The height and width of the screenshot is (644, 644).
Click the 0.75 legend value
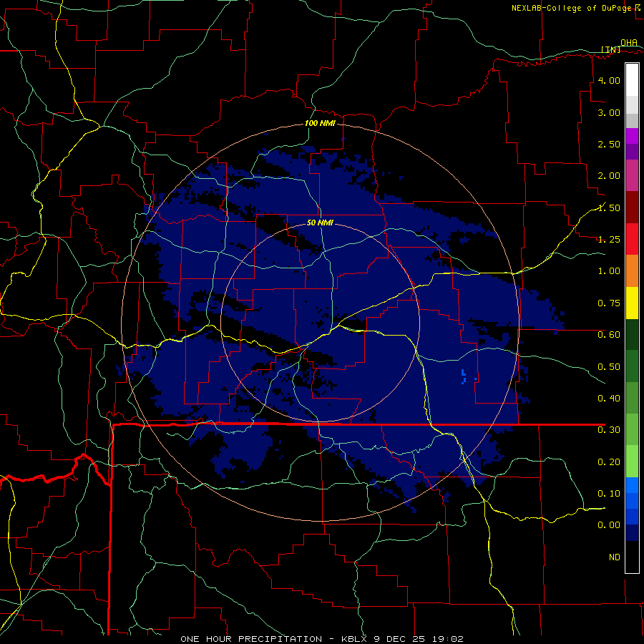point(609,303)
